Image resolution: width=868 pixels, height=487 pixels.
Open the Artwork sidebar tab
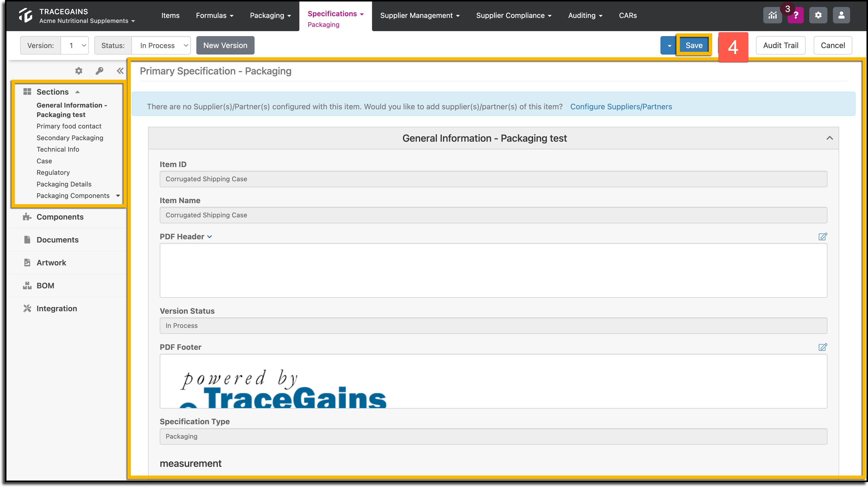[51, 262]
